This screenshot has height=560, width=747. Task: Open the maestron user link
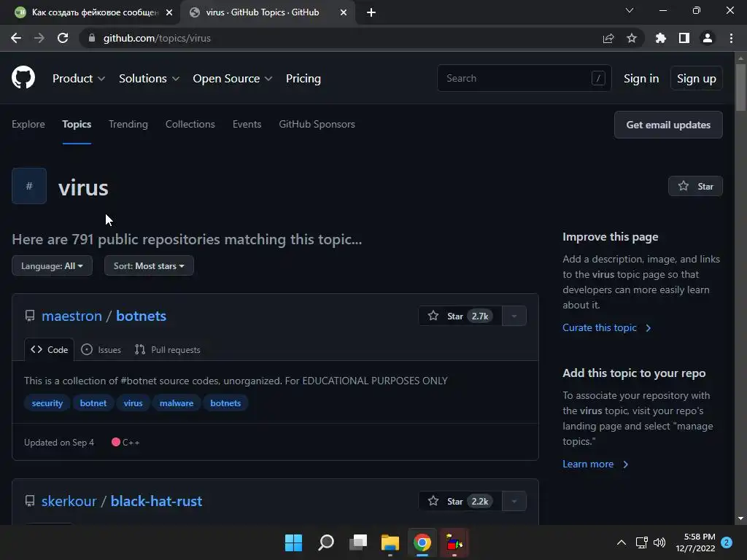[72, 316]
